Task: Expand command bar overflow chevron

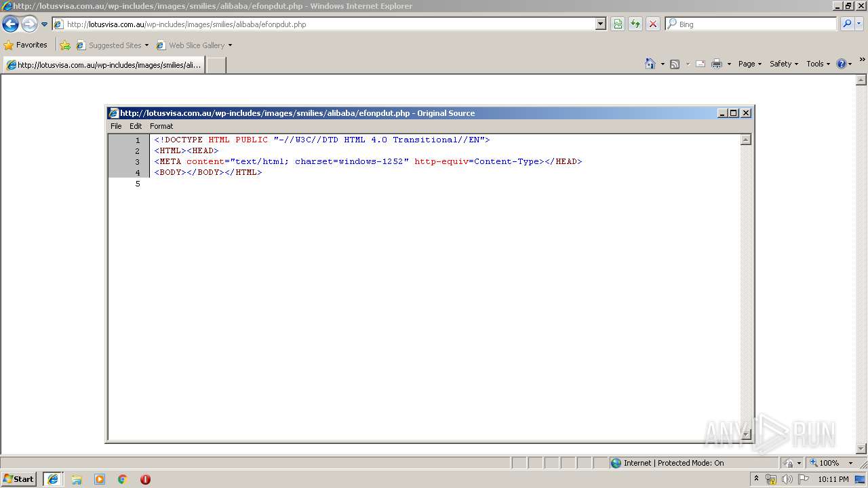Action: click(x=862, y=60)
